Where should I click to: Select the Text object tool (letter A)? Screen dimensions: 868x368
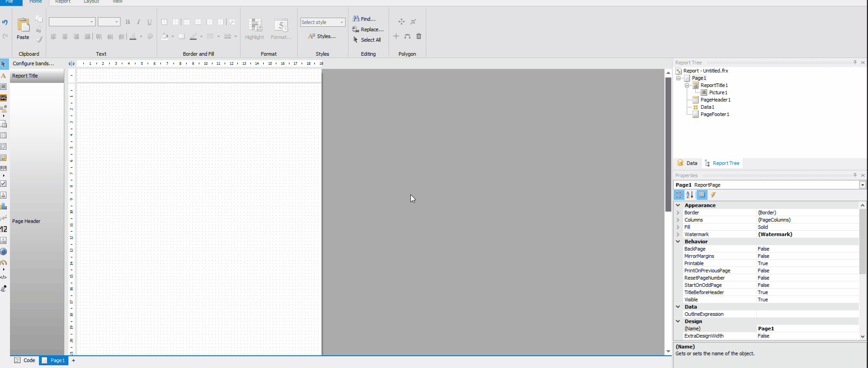coord(4,76)
